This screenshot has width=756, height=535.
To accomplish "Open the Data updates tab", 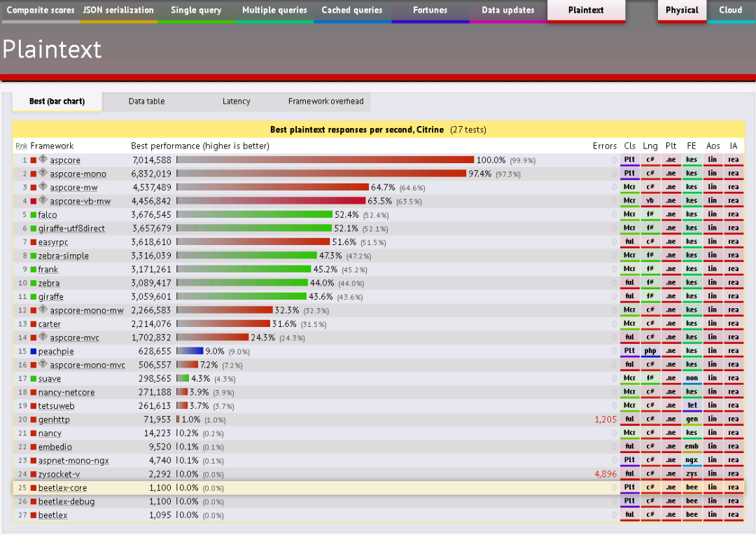I will 508,10.
